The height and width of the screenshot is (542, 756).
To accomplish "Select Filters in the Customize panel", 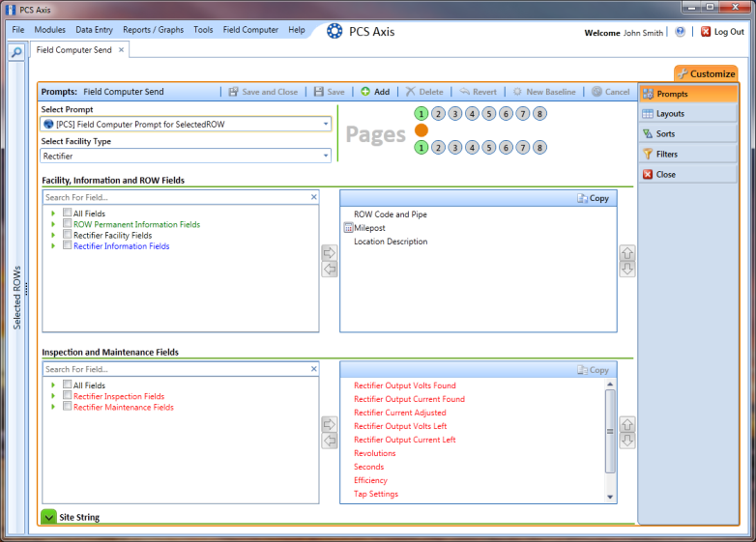I will coord(688,155).
